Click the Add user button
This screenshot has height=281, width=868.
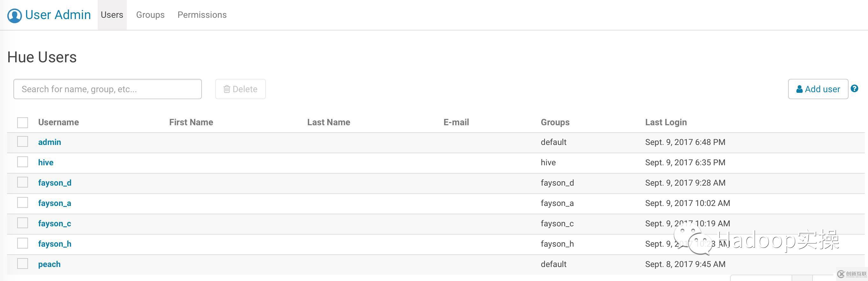coord(818,89)
